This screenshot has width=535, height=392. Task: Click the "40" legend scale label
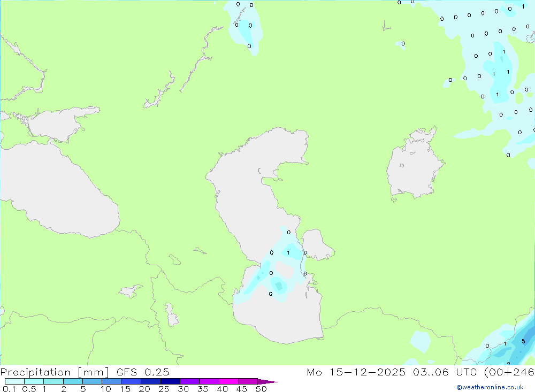(222, 389)
